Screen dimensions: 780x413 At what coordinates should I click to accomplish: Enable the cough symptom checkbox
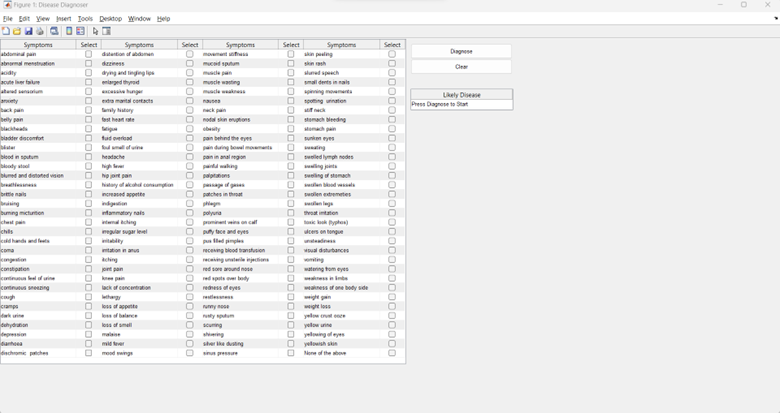click(x=89, y=297)
